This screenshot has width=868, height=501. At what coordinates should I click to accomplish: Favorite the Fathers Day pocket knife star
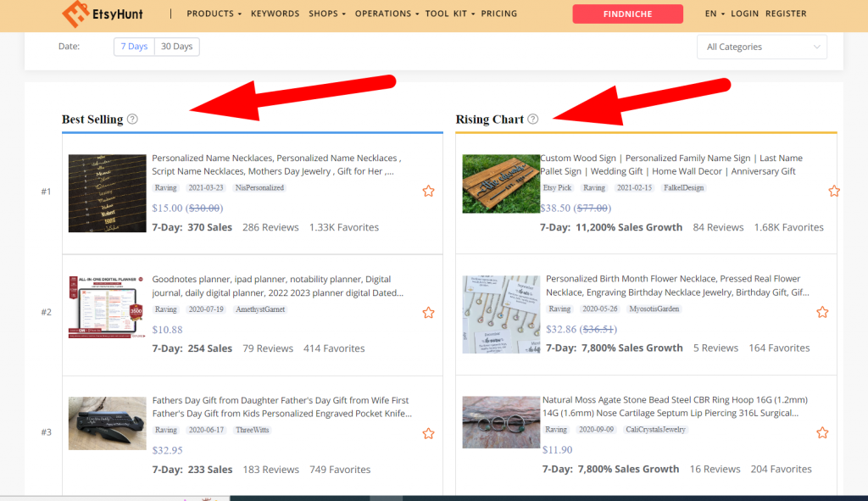[x=428, y=433]
